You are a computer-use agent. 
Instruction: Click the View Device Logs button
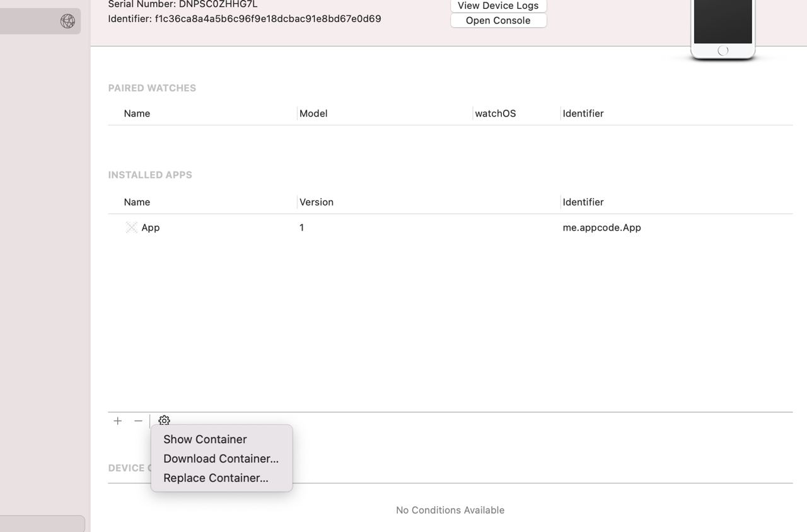498,6
